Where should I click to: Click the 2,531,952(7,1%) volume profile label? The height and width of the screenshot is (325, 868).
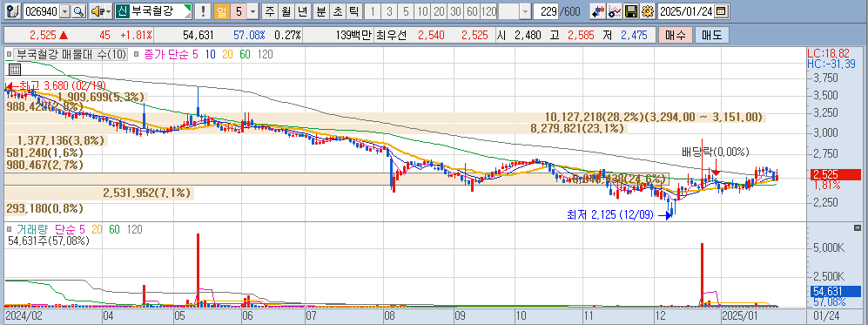pyautogui.click(x=146, y=193)
